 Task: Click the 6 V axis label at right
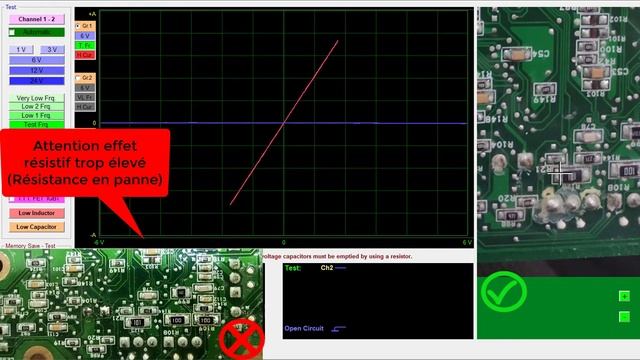467,242
